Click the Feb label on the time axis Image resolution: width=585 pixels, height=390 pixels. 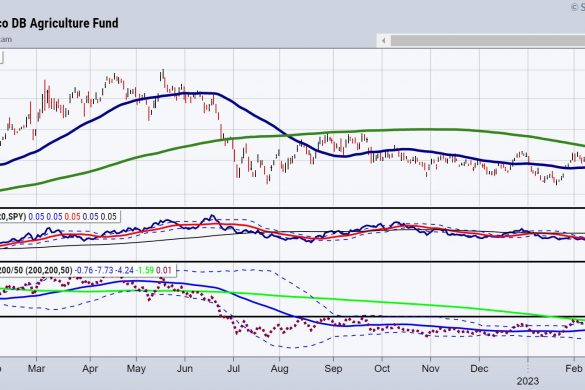tap(574, 369)
